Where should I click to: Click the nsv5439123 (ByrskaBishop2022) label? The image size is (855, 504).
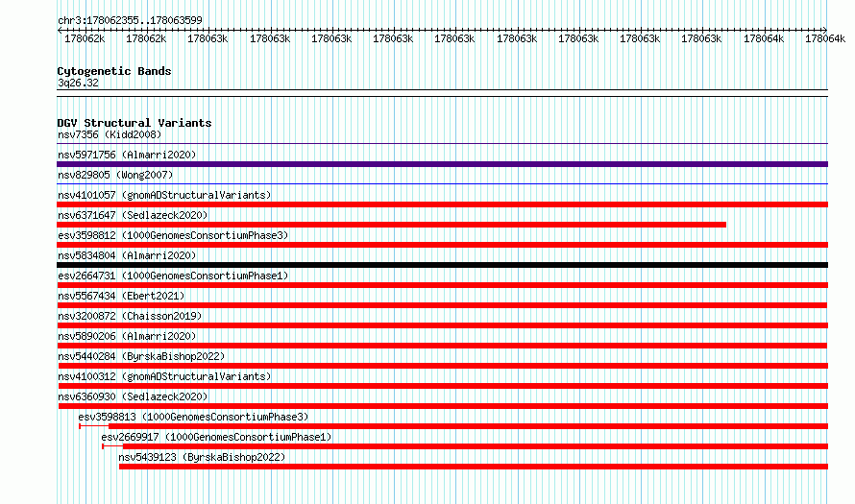(x=202, y=457)
